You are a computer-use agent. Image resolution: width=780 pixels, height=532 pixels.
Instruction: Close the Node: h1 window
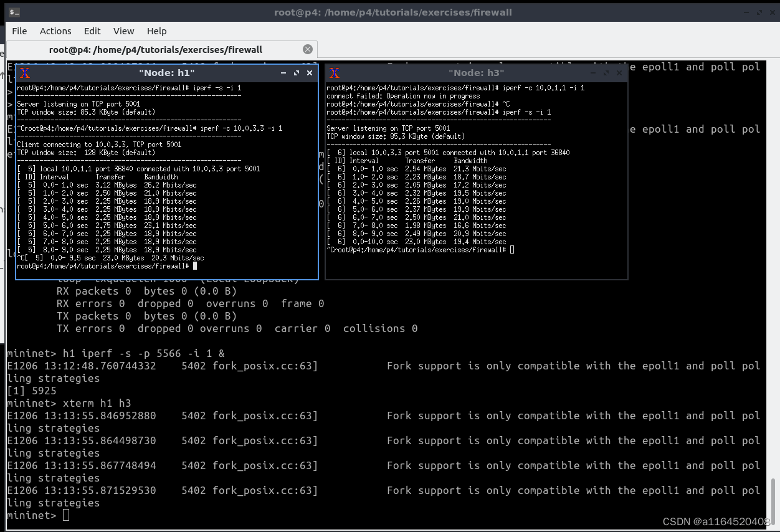click(310, 73)
